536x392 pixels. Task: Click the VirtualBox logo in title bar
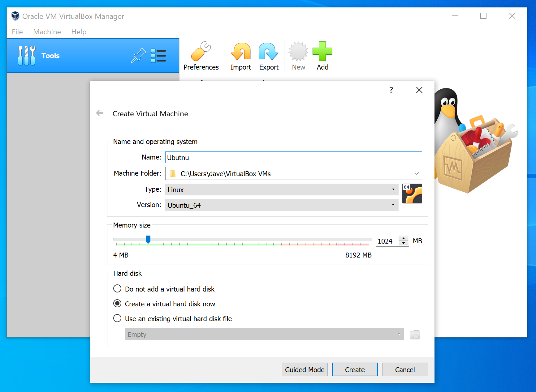tap(15, 16)
